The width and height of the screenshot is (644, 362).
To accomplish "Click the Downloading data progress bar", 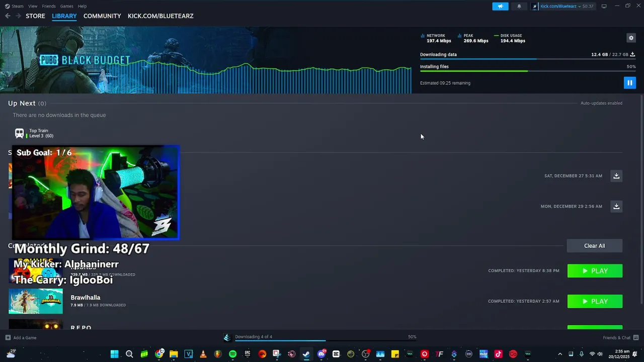I will coord(528,59).
